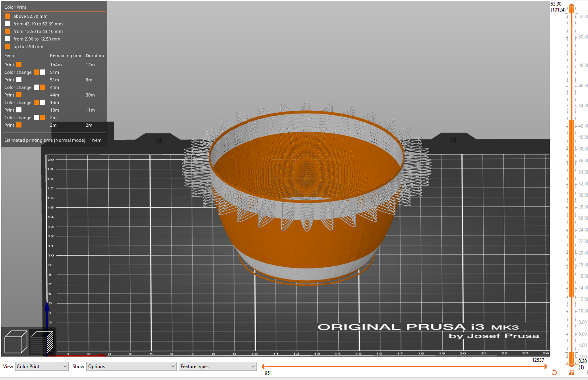The height and width of the screenshot is (380, 588).
Task: Click the white Print swatch with 11m duration
Action: (19, 110)
